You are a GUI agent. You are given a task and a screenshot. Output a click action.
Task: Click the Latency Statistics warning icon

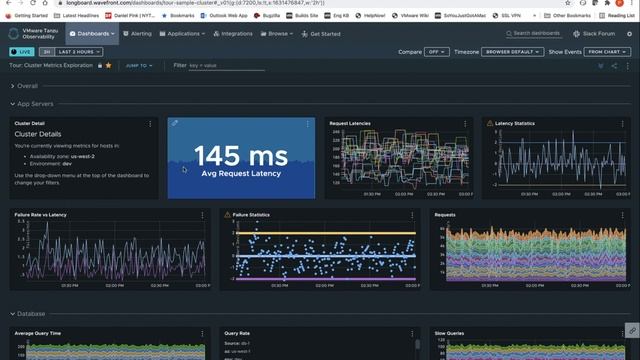click(490, 123)
